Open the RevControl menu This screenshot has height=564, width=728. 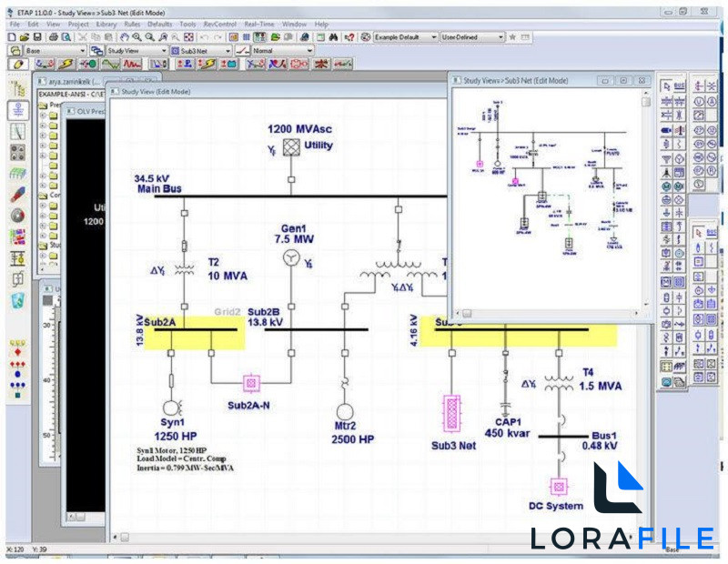pyautogui.click(x=219, y=24)
